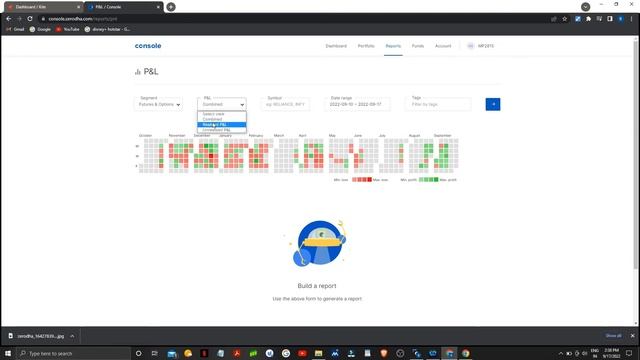
Task: Show hidden system tray icons
Action: click(560, 353)
